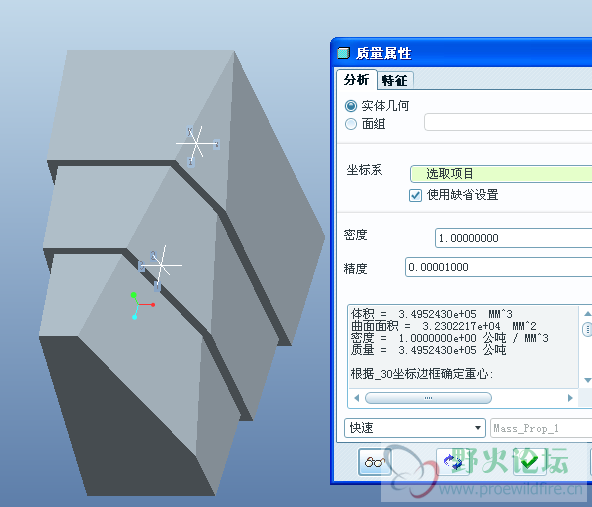Click the 质量属性 dialog title icon
Viewport: 592px width, 507px height.
coord(343,53)
